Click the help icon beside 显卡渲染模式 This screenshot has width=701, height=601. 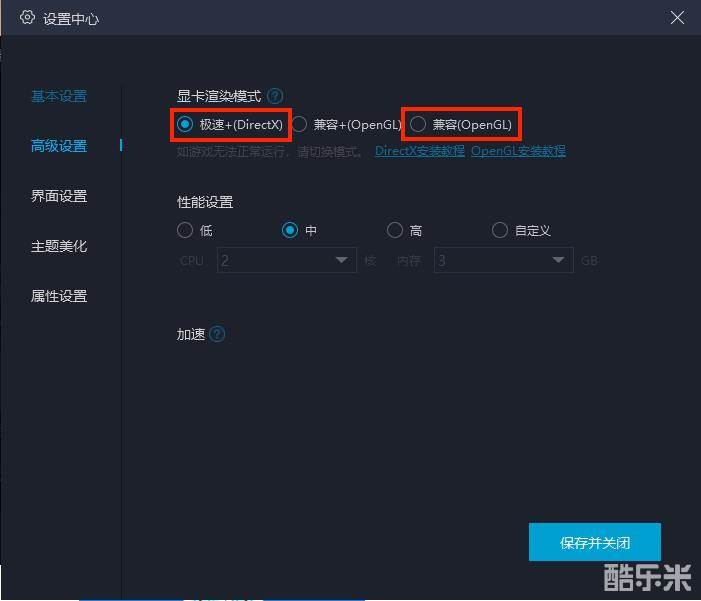(275, 96)
